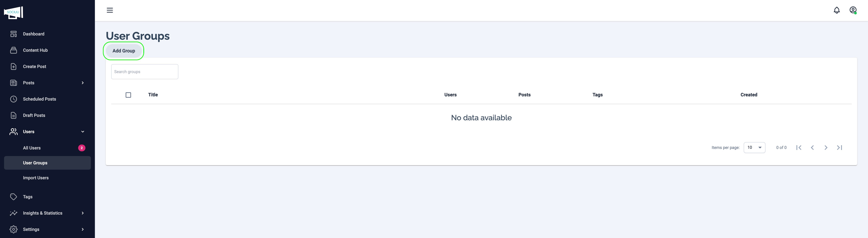Expand the Settings submenu chevron

83,230
